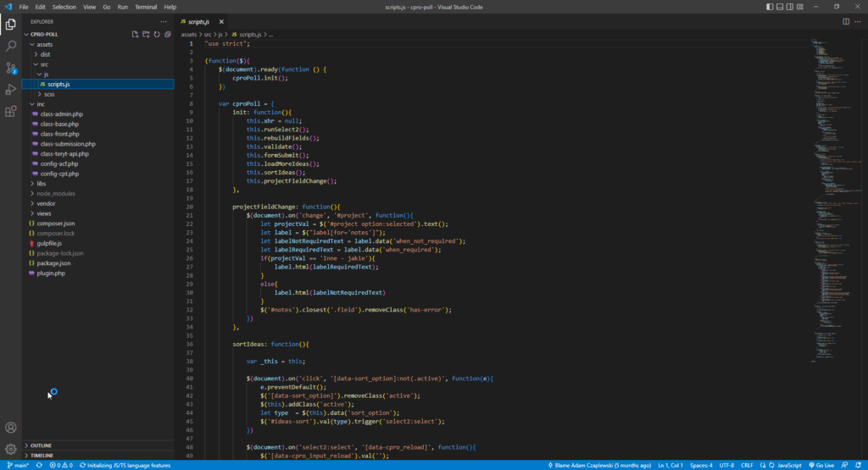The height and width of the screenshot is (470, 868).
Task: Collapse all folders in Explorer
Action: pos(168,34)
